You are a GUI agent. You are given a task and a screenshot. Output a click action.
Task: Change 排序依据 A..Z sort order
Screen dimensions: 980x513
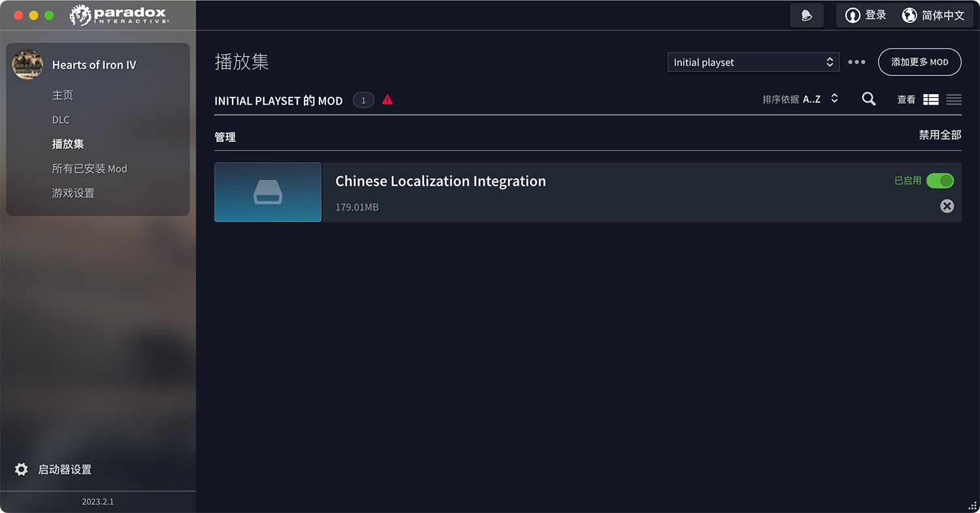[800, 99]
